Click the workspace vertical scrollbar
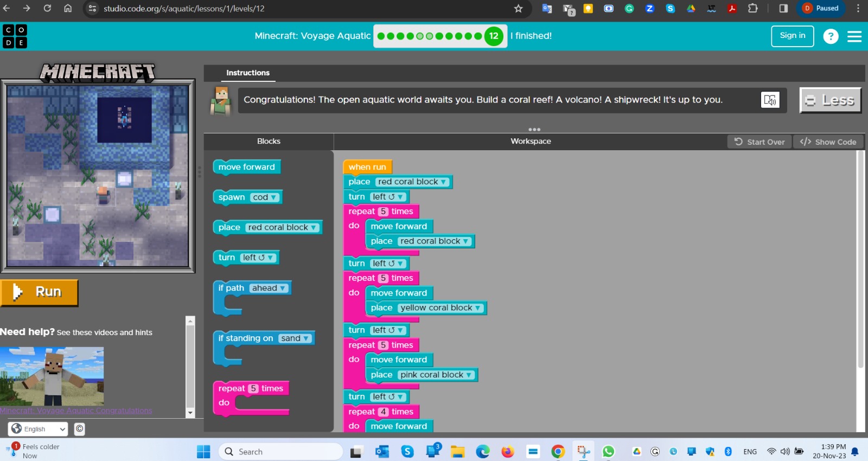Screen dimensions: 868x461 (x=860, y=260)
